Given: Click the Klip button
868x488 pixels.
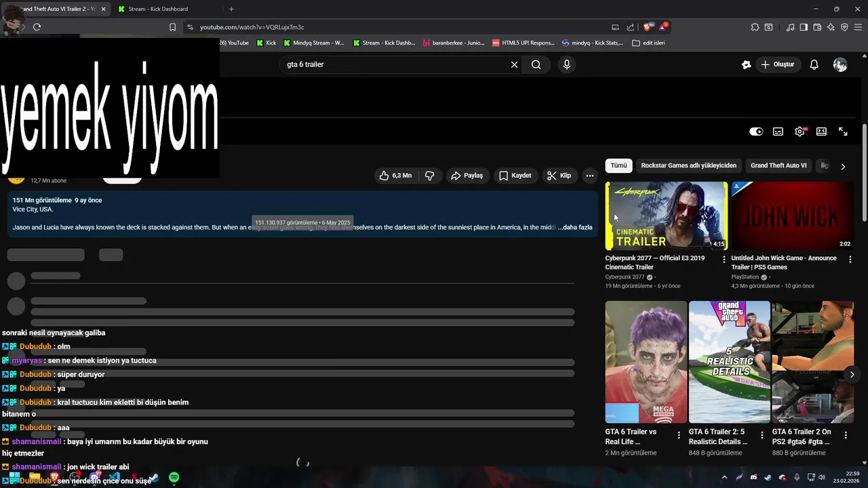Looking at the screenshot, I should coord(559,176).
